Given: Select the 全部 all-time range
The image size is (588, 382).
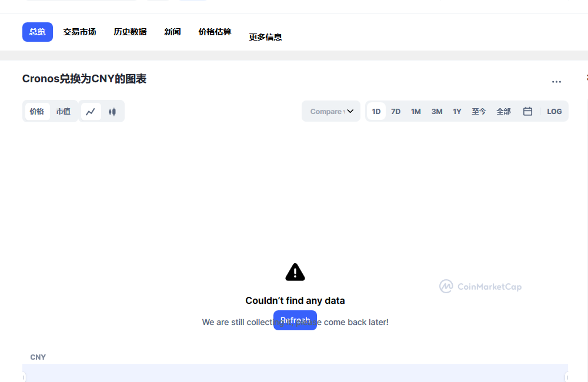Looking at the screenshot, I should [503, 111].
